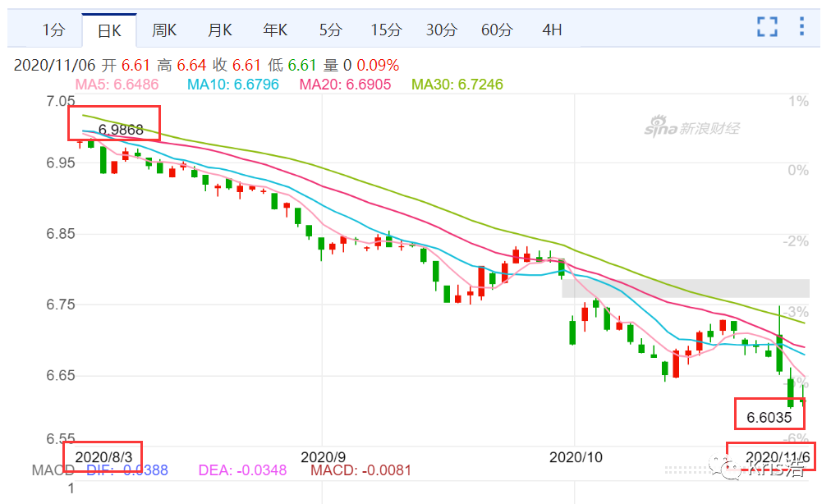Open the 月K monthly chart tab

point(219,30)
